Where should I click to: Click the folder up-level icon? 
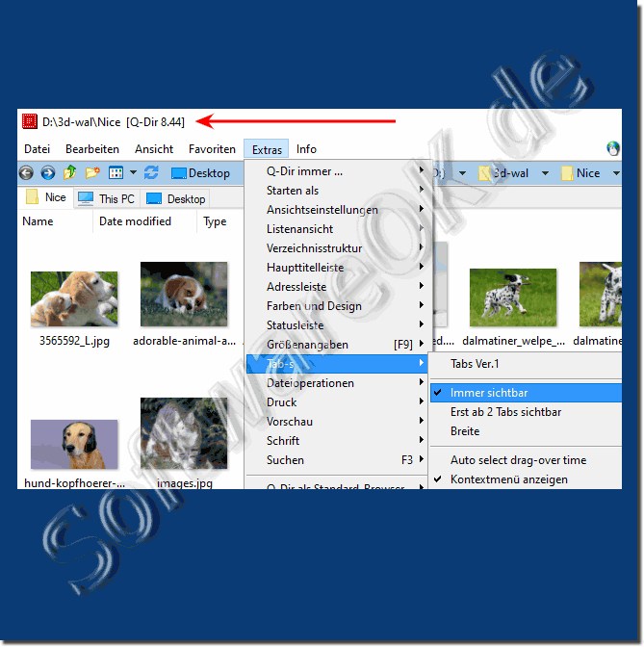coord(69,172)
